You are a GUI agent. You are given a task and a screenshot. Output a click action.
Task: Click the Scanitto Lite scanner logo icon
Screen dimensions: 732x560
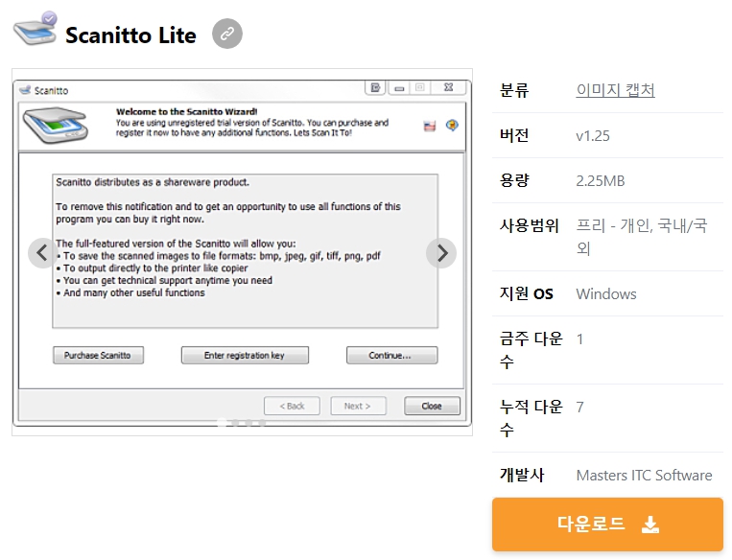pyautogui.click(x=35, y=29)
